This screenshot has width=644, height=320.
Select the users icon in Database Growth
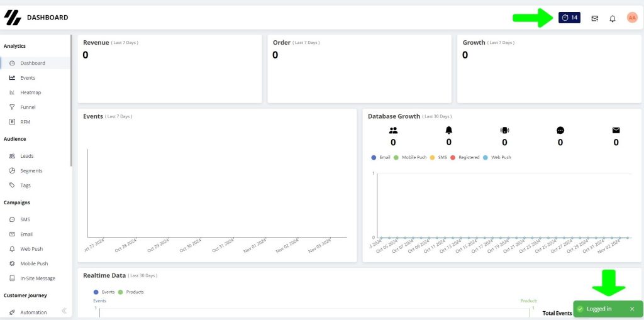click(393, 130)
